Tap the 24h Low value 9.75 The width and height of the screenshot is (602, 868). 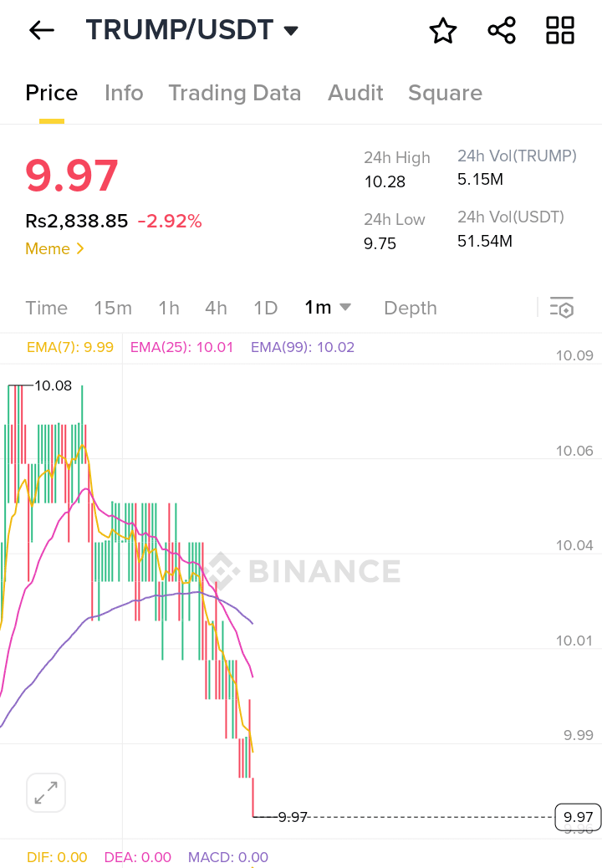point(380,243)
